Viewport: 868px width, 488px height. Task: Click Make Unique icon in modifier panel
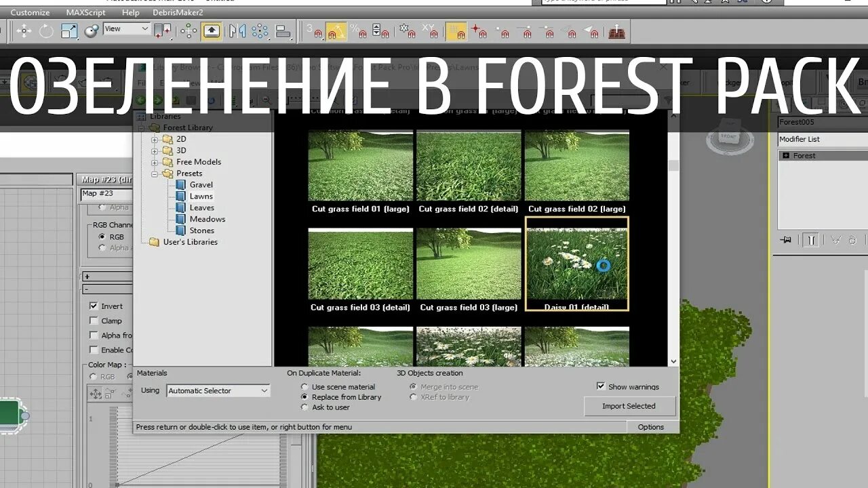(835, 240)
